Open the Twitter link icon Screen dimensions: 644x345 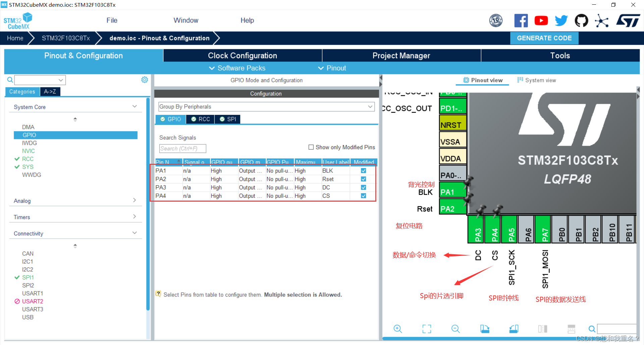[561, 21]
